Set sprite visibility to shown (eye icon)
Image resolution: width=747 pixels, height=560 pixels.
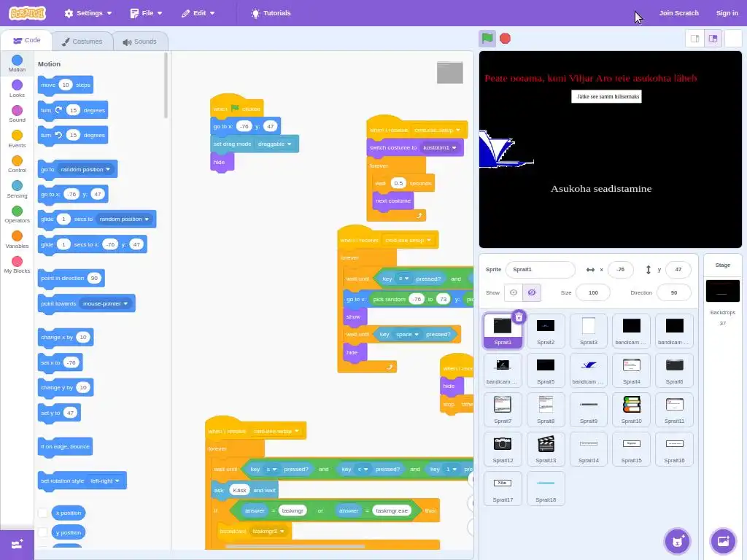pos(514,292)
